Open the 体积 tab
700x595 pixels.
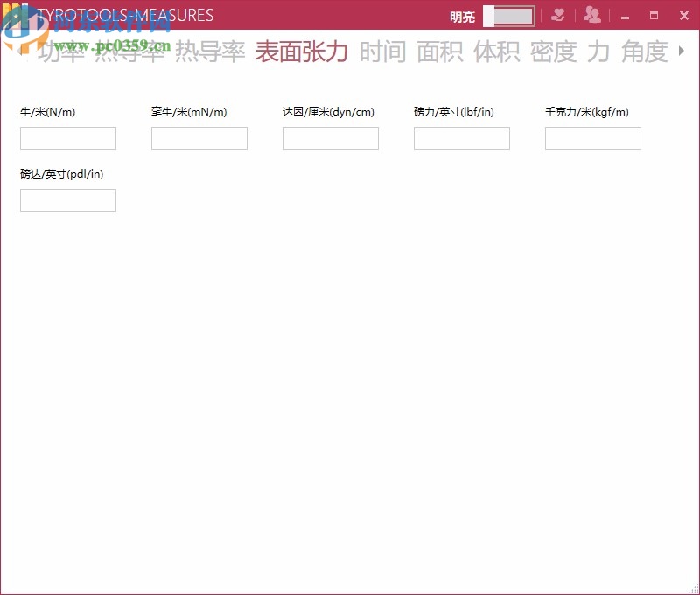pyautogui.click(x=496, y=52)
